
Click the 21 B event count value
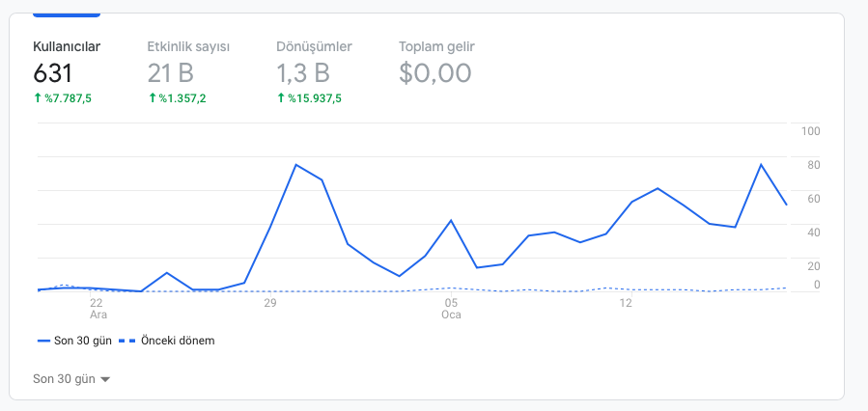coord(171,73)
